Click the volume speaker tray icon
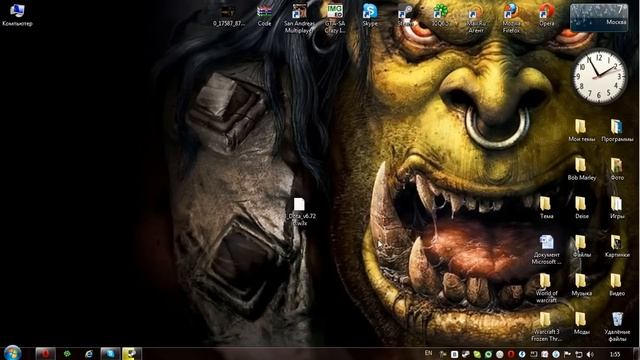 (x=589, y=354)
